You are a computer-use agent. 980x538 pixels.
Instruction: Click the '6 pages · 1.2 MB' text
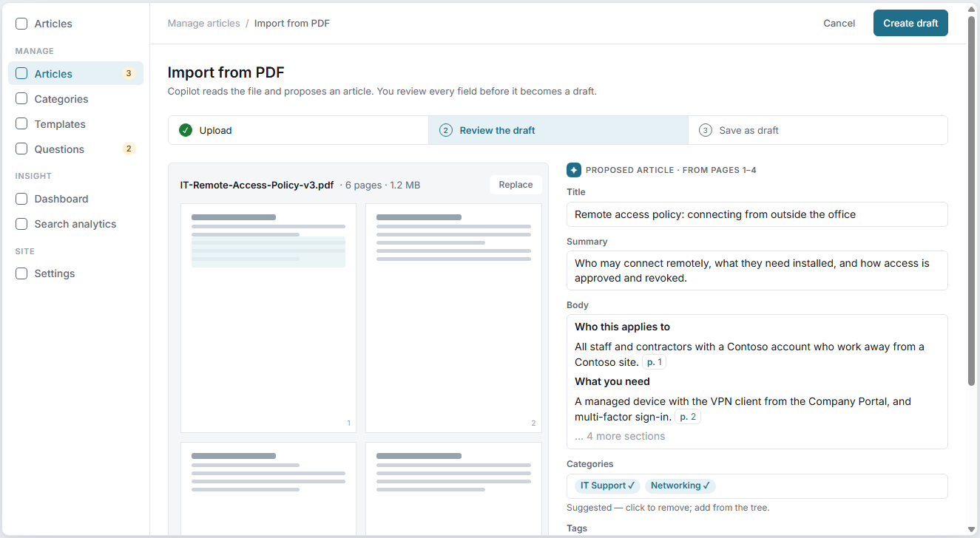pos(382,185)
